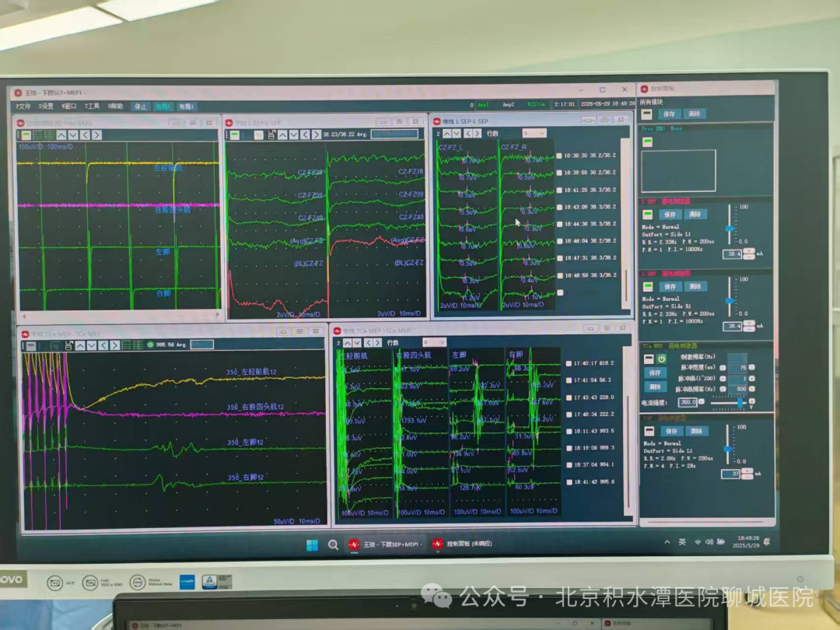Image resolution: width=840 pixels, height=630 pixels.
Task: Click the left arrow in Free EMG toolbar
Action: point(86,135)
